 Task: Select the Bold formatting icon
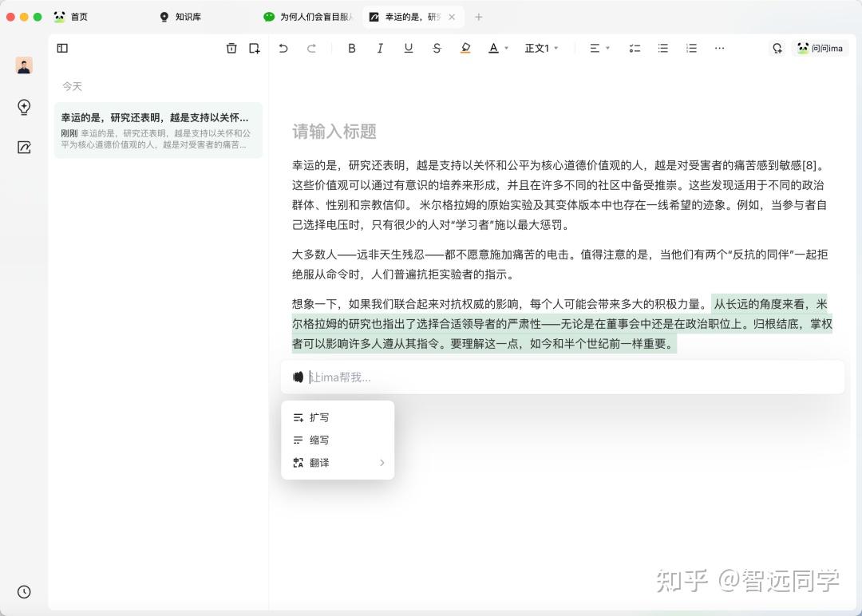tap(351, 48)
